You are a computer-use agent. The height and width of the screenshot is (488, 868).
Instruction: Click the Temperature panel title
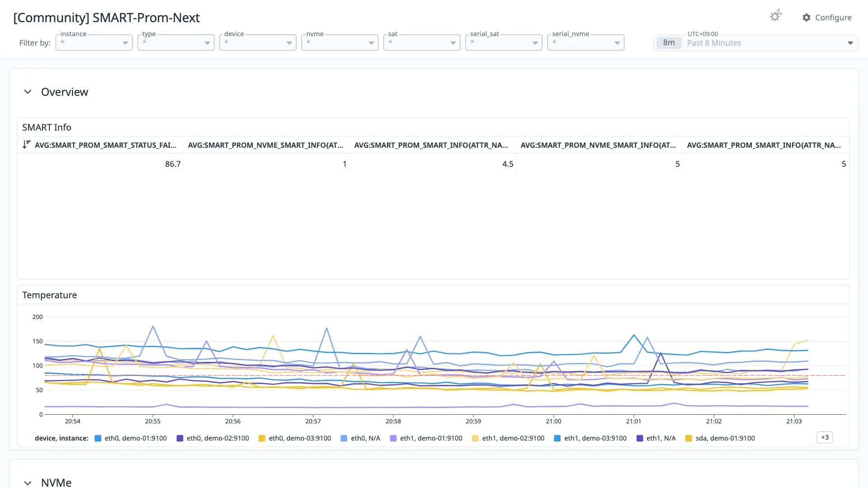pyautogui.click(x=50, y=295)
